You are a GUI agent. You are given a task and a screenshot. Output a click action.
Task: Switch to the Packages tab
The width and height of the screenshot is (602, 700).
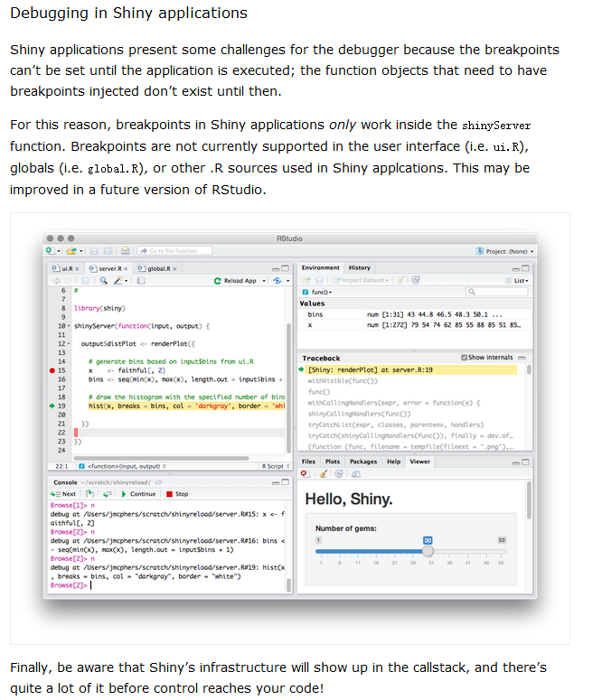coord(362,462)
